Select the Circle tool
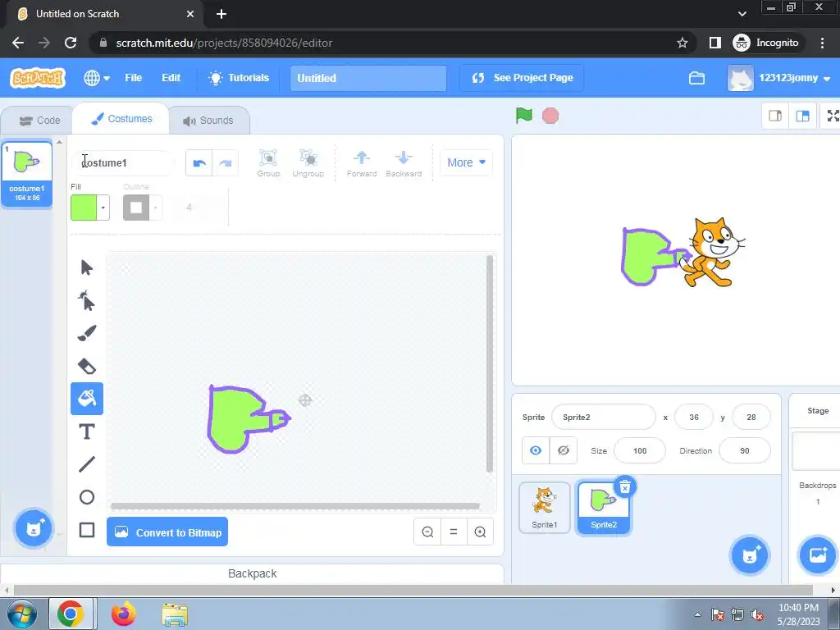840x630 pixels. (x=87, y=497)
